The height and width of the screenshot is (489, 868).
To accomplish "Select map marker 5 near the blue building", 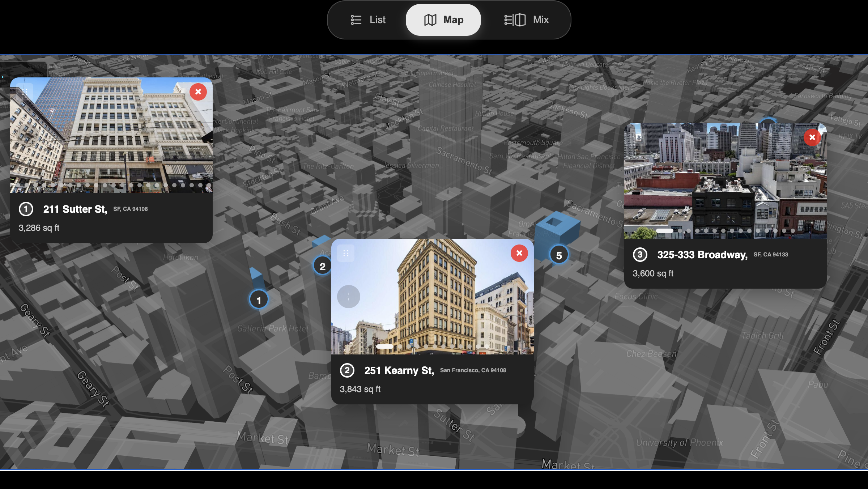I will (x=559, y=255).
